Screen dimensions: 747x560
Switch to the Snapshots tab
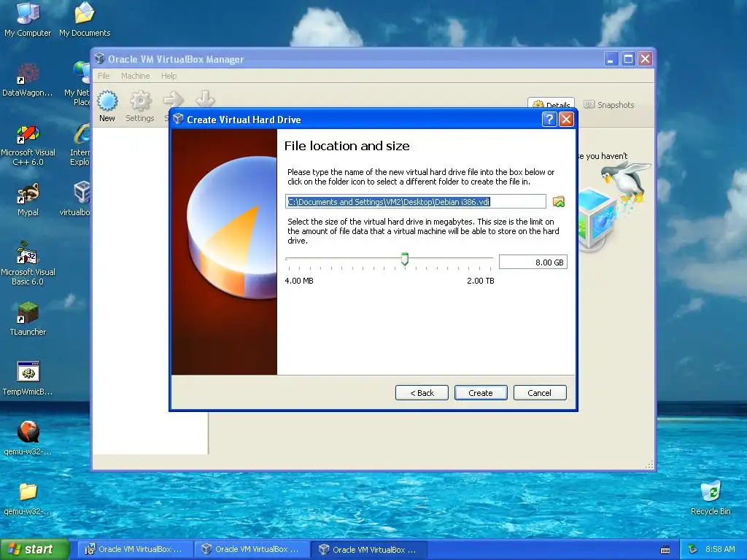(x=609, y=105)
